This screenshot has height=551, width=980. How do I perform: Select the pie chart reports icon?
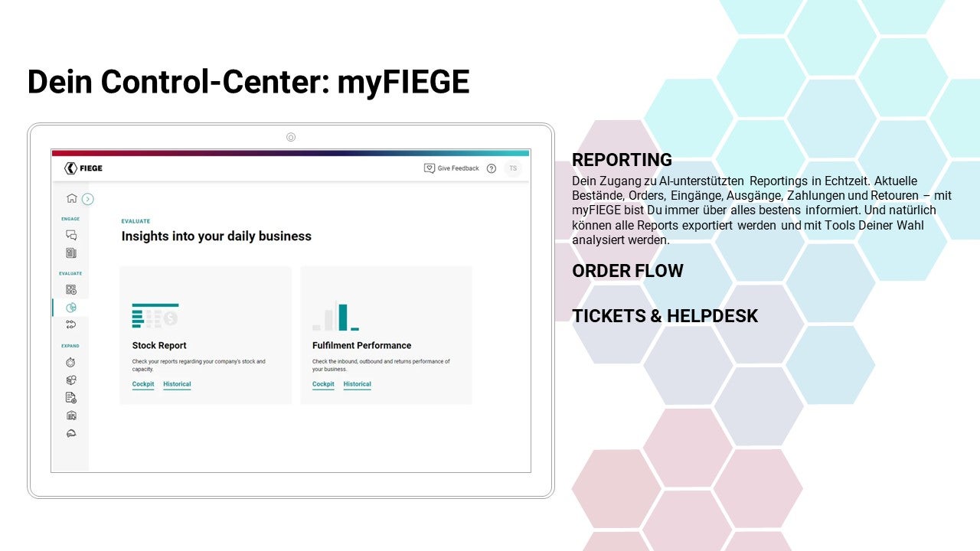[71, 308]
